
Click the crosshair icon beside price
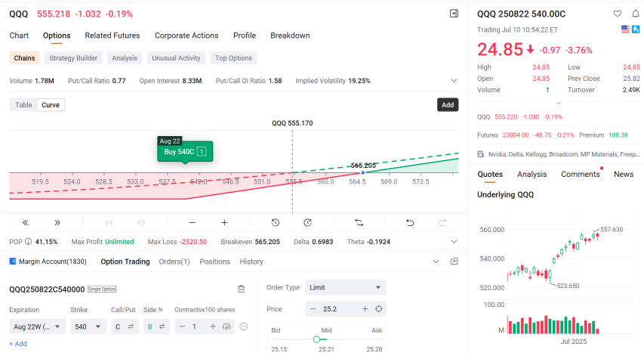pyautogui.click(x=379, y=308)
